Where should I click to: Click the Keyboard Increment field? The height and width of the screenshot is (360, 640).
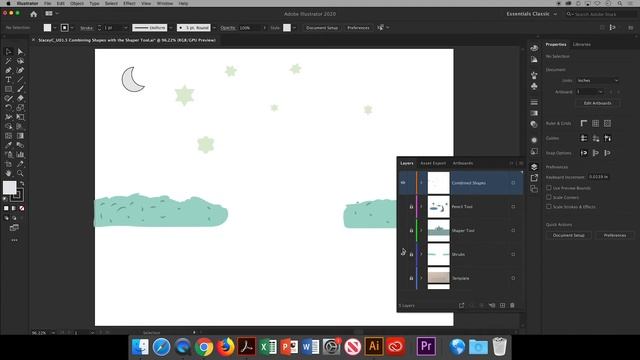tap(599, 177)
